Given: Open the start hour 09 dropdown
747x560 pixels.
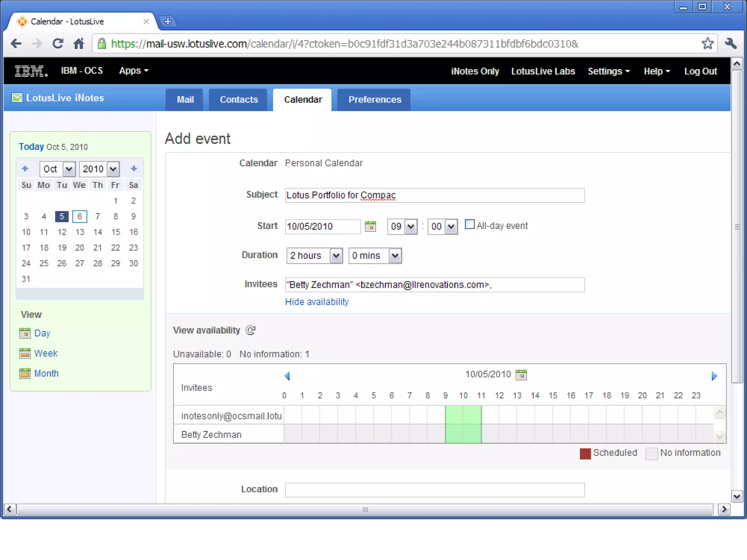Looking at the screenshot, I should point(411,226).
